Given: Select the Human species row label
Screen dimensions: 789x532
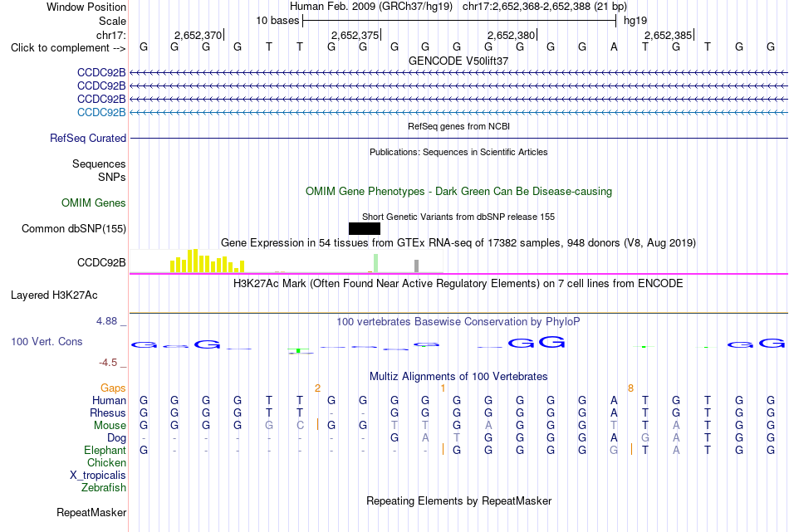Looking at the screenshot, I should pos(109,401).
